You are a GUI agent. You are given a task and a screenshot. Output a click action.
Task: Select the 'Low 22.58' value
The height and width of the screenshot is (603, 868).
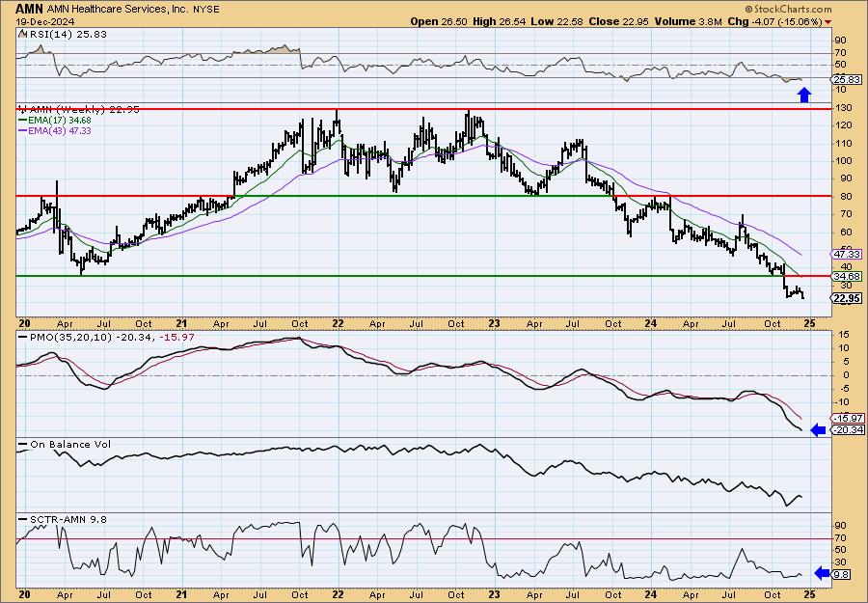pos(556,21)
